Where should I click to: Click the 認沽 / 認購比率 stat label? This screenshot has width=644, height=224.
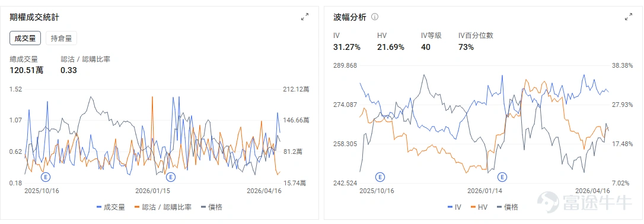[85, 59]
